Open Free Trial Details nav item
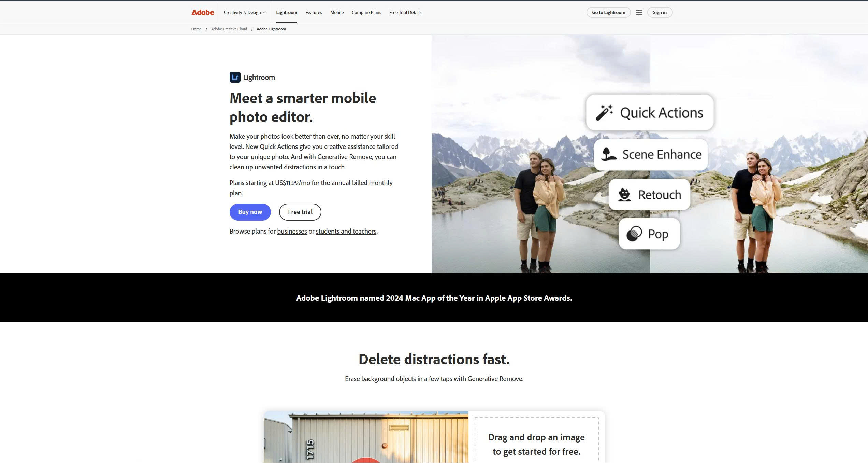This screenshot has height=463, width=868. tap(405, 12)
